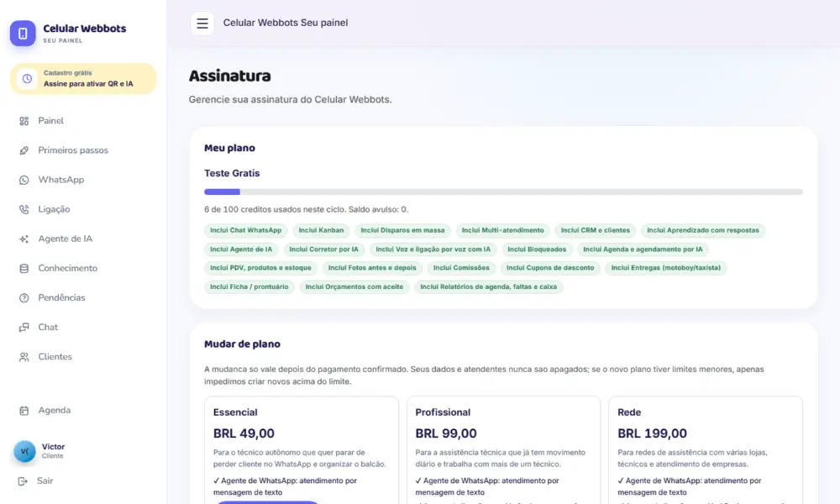Click the WhatsApp sidebar icon

point(24,180)
